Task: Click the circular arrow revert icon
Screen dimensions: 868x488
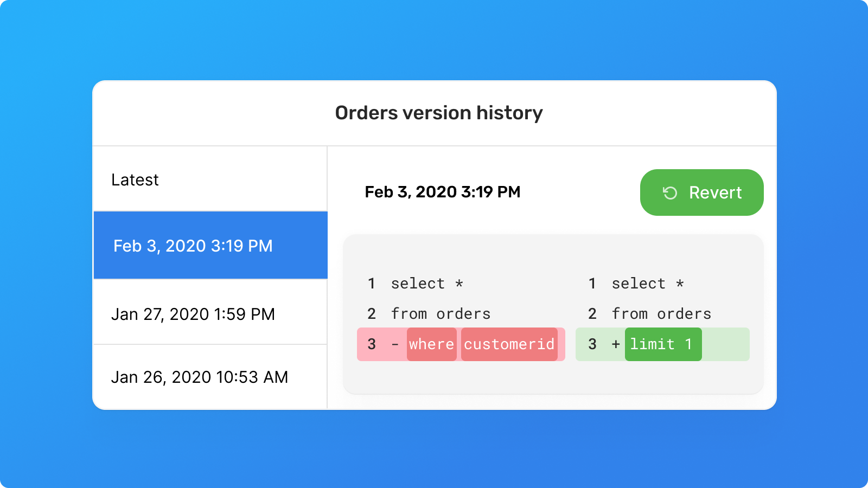Action: 670,193
